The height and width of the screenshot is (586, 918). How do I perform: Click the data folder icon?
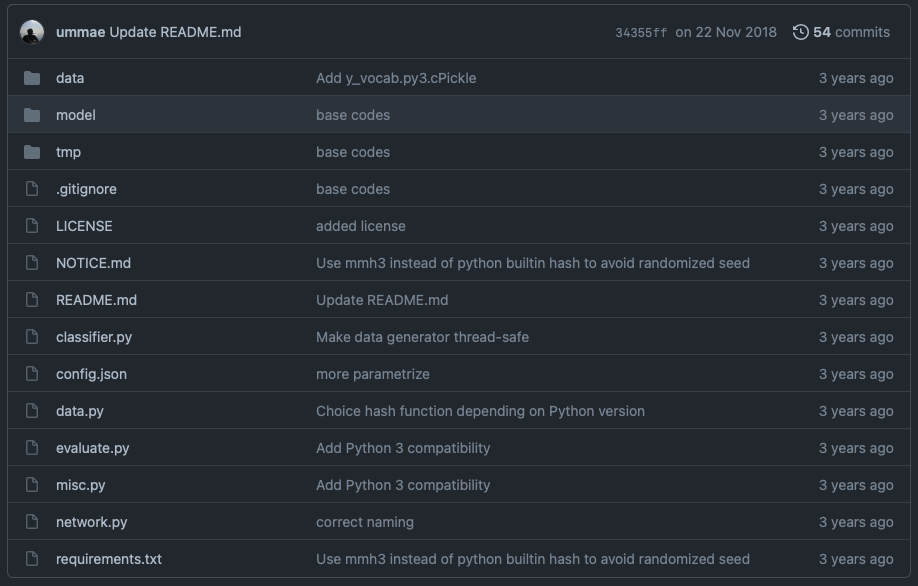tap(32, 78)
